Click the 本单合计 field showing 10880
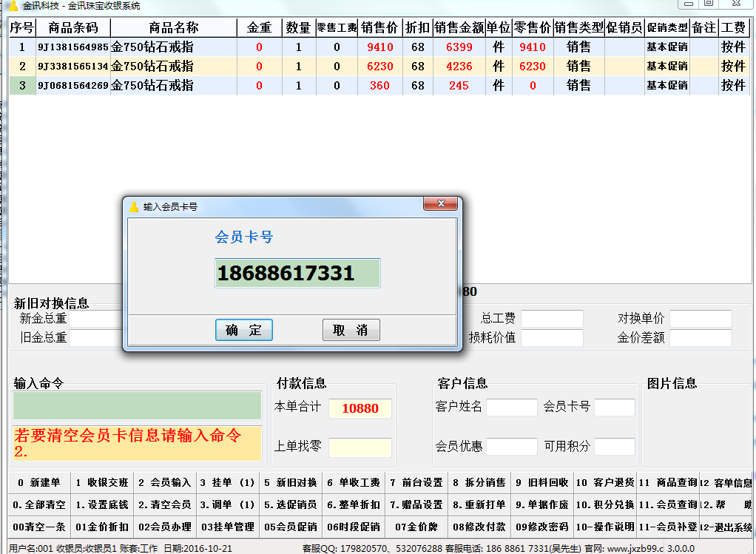This screenshot has width=756, height=554. click(360, 408)
